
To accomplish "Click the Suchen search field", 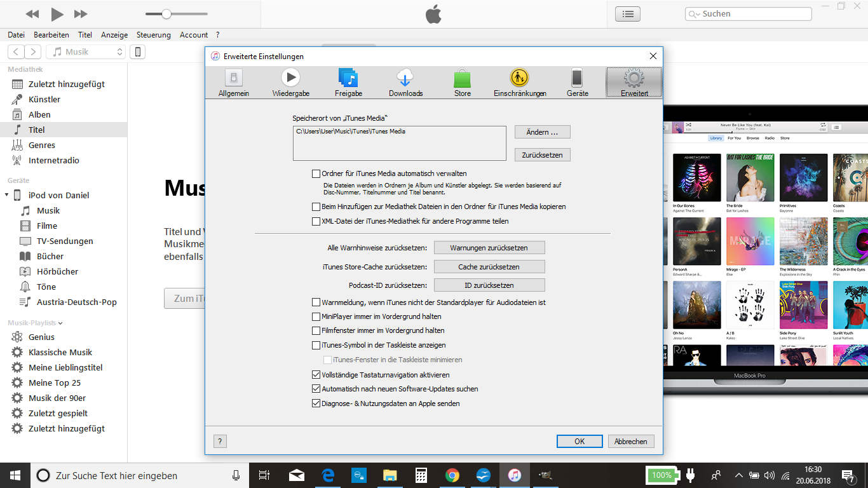I will tap(748, 14).
